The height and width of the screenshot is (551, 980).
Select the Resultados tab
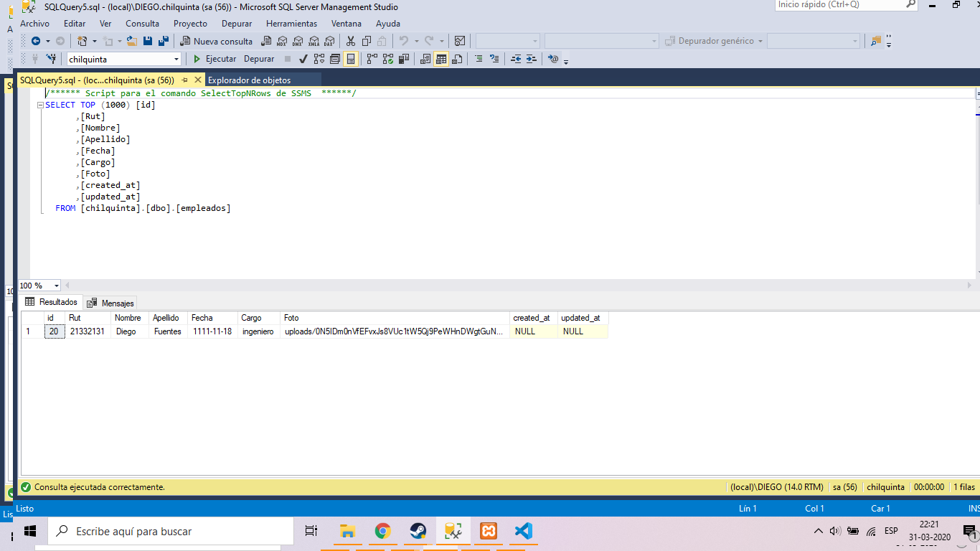[51, 302]
